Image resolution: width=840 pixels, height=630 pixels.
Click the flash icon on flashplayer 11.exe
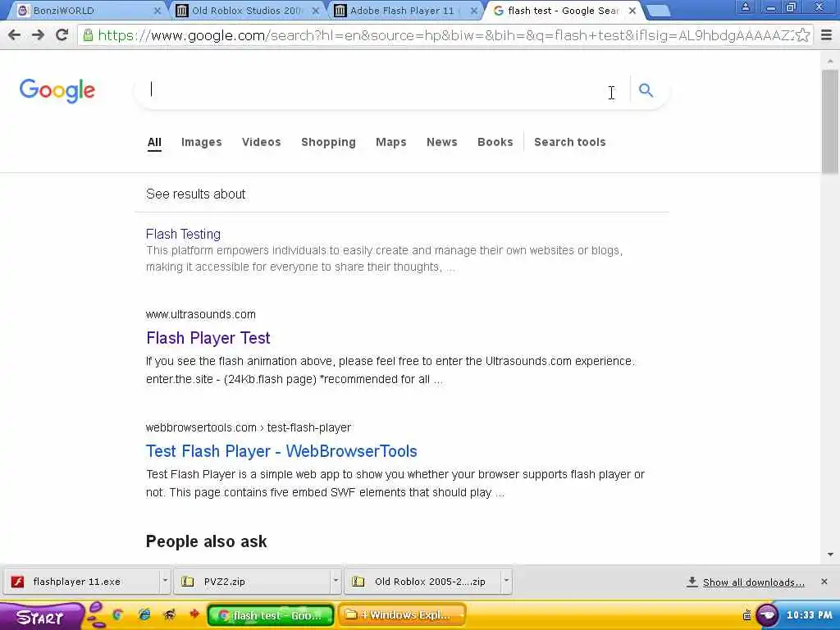point(18,582)
